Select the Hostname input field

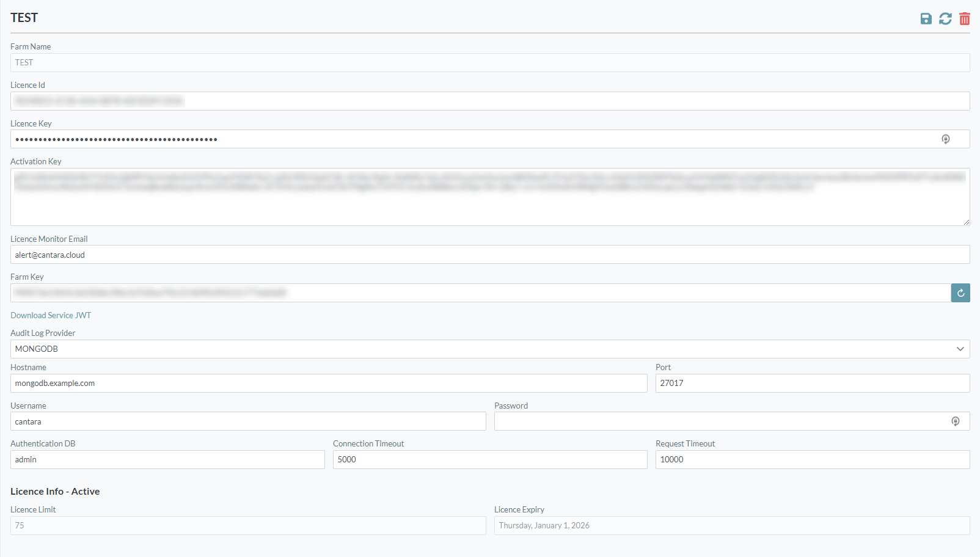[x=329, y=383]
